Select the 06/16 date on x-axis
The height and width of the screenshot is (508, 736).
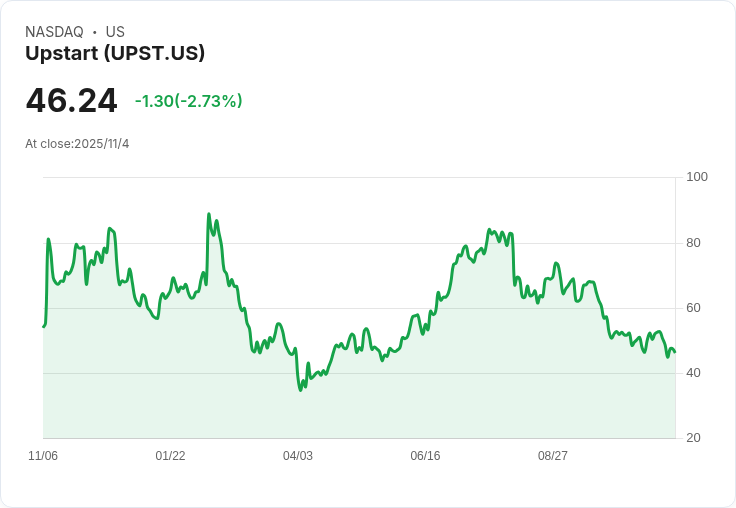point(425,456)
